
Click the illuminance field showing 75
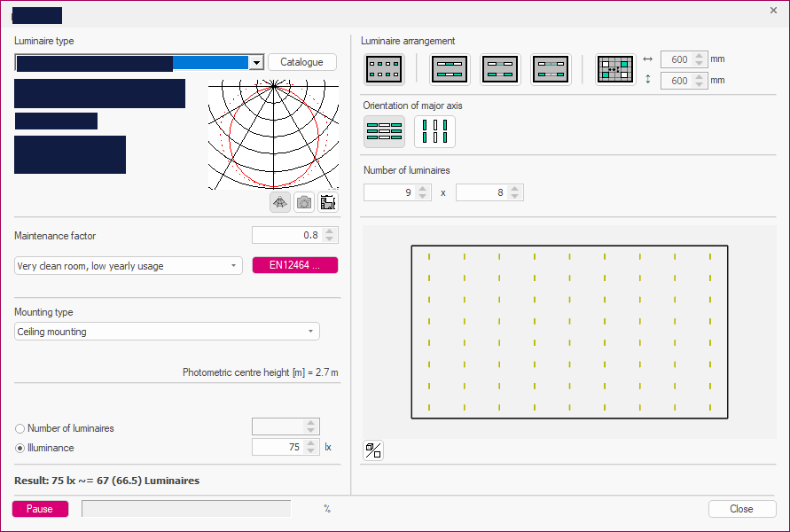click(x=278, y=447)
